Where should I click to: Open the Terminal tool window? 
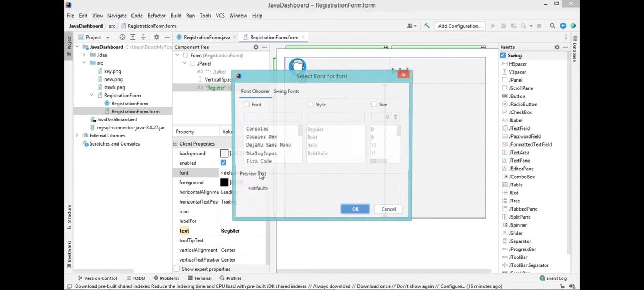pyautogui.click(x=199, y=278)
